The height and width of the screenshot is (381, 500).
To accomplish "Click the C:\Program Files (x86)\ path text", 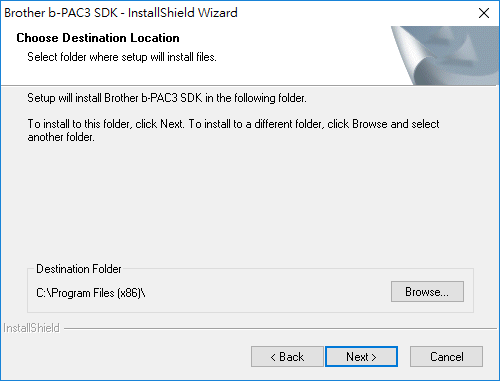I will [x=91, y=293].
